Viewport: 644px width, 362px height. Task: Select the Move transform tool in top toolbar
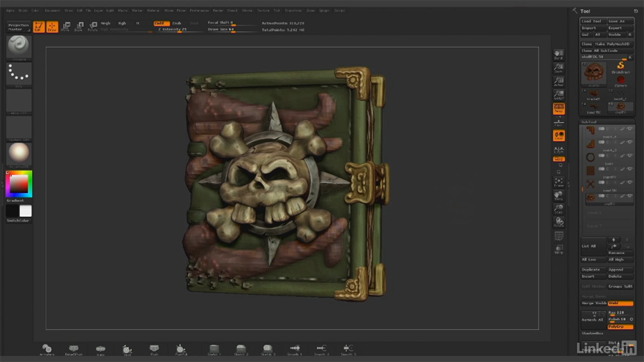65,27
